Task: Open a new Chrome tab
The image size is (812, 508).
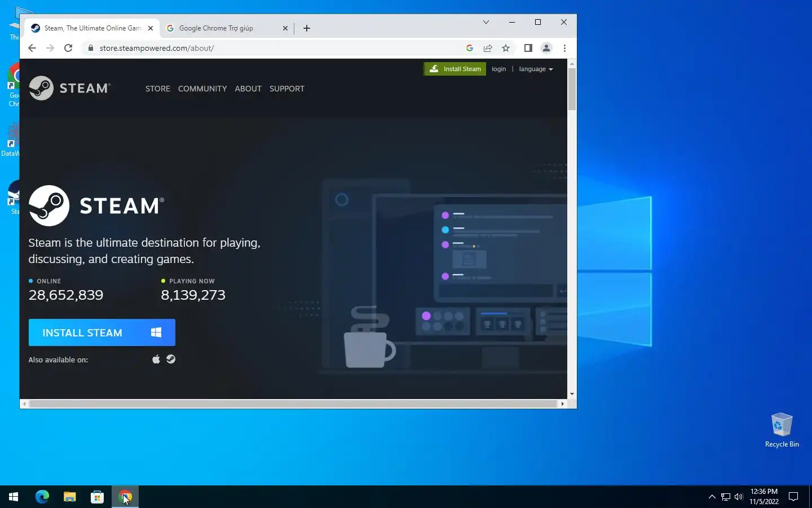Action: [x=307, y=28]
